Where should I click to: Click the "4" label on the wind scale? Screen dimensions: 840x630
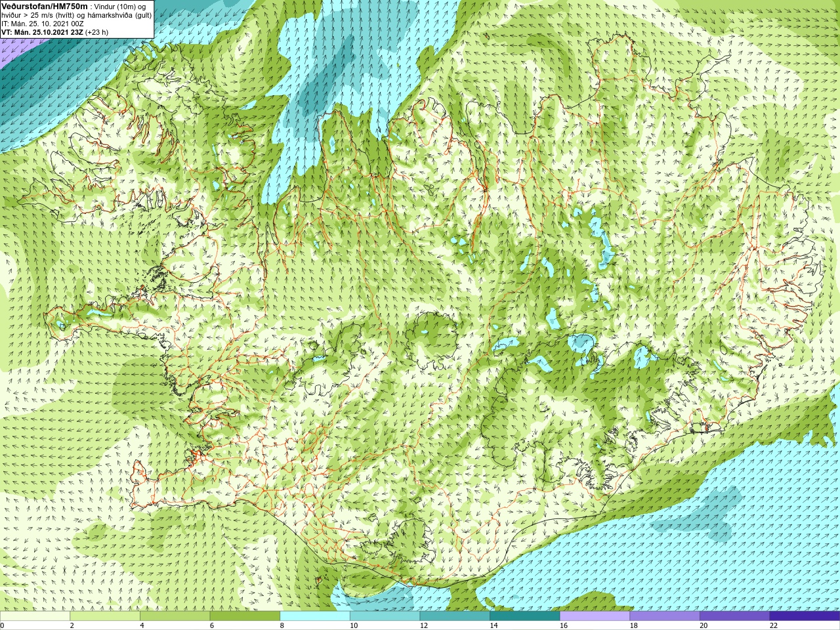pyautogui.click(x=142, y=625)
